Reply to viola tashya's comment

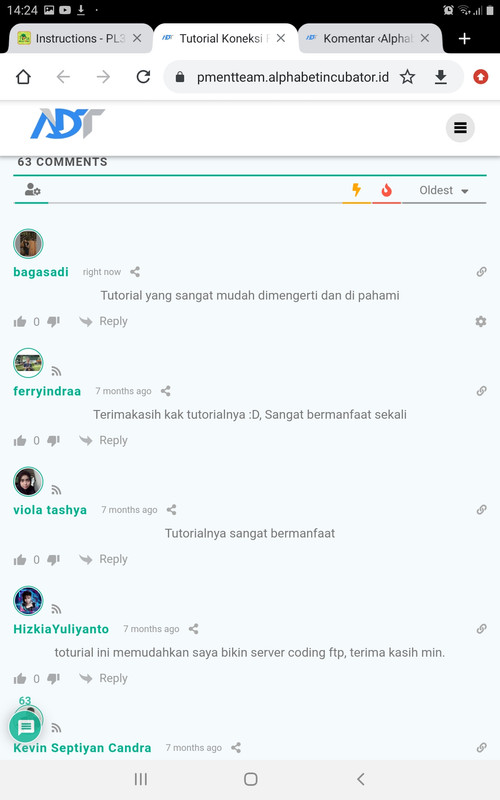(104, 559)
